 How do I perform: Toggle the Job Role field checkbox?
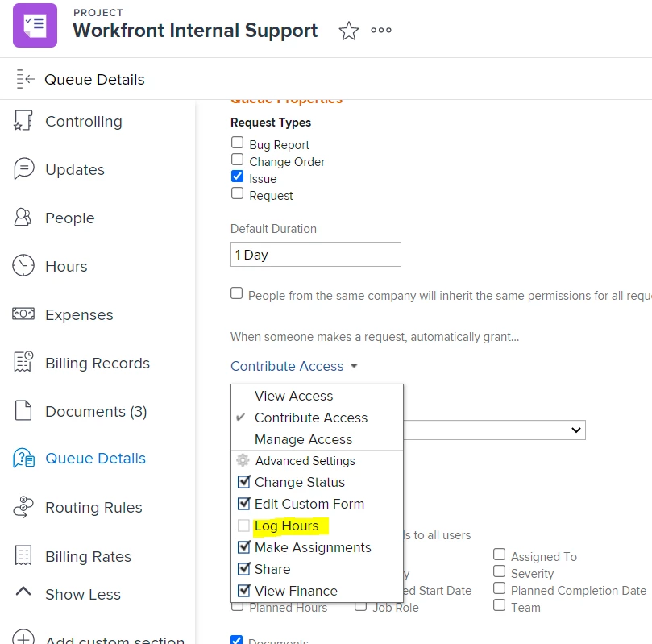point(360,606)
